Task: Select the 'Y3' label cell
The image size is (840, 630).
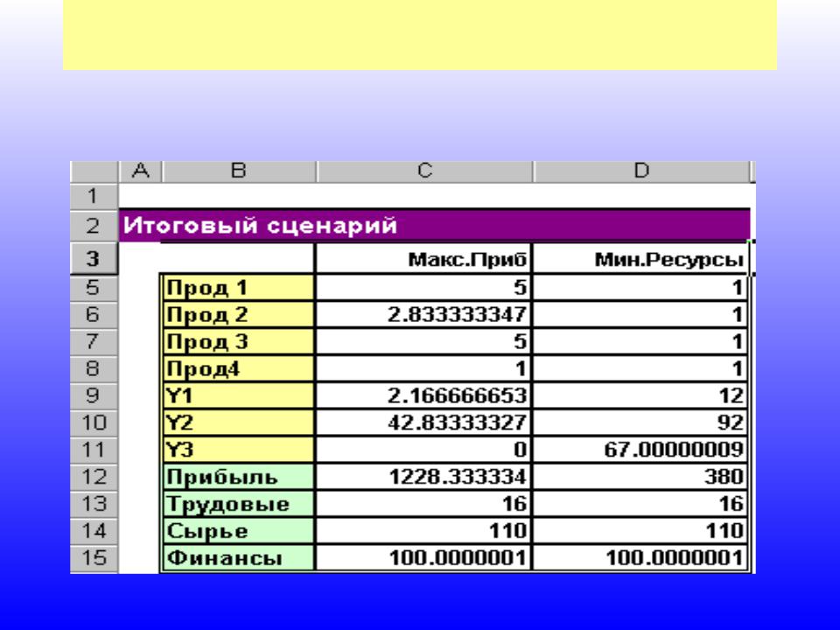Action: (238, 450)
